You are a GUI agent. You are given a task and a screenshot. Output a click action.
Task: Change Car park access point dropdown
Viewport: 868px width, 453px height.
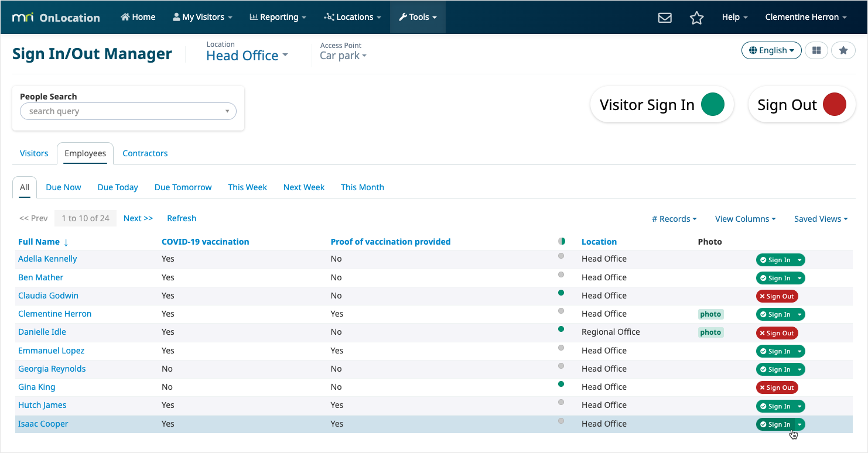[343, 56]
